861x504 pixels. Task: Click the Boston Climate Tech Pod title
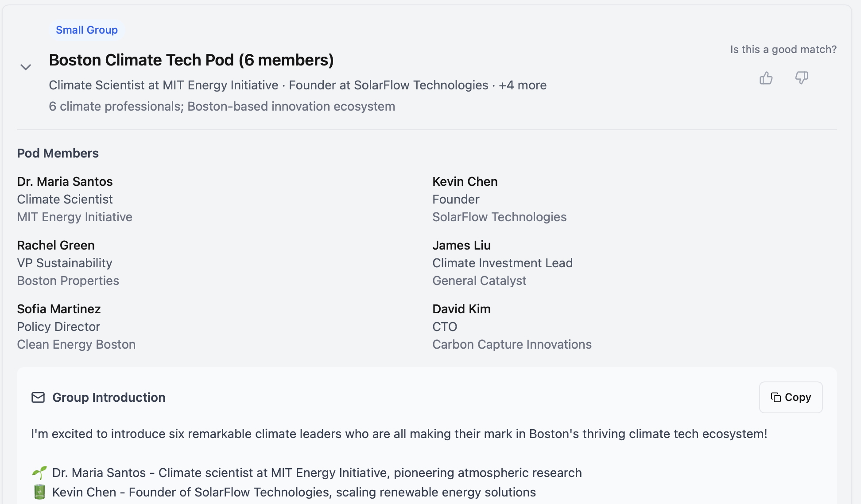coord(191,60)
